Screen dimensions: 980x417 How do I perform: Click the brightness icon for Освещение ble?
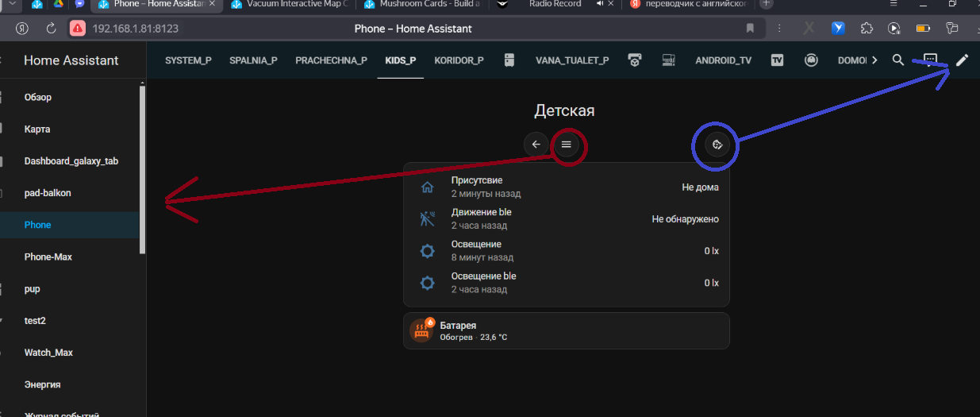(427, 283)
